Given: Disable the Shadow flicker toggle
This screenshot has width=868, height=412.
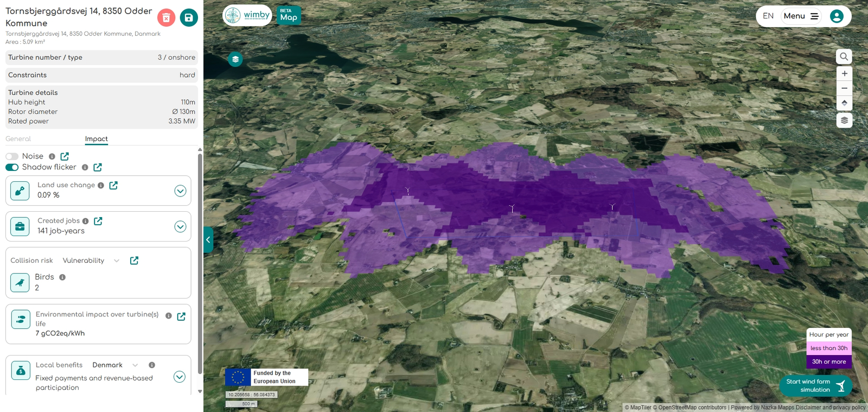Looking at the screenshot, I should tap(12, 167).
